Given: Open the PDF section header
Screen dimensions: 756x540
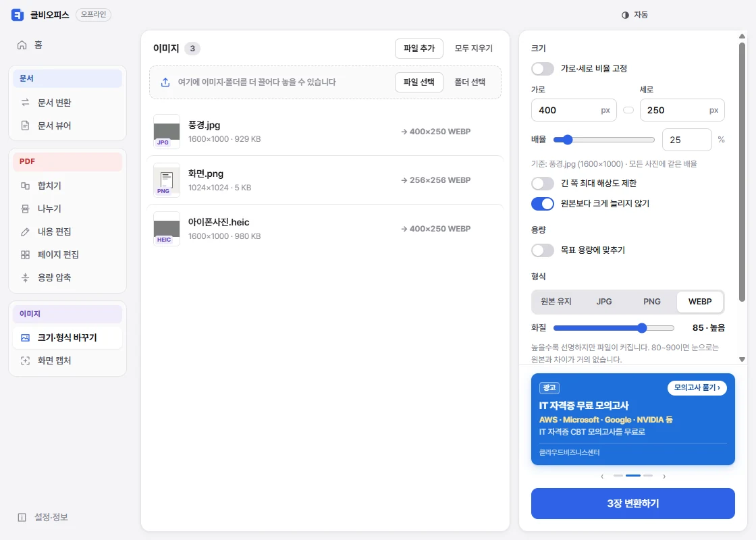Looking at the screenshot, I should [67, 161].
